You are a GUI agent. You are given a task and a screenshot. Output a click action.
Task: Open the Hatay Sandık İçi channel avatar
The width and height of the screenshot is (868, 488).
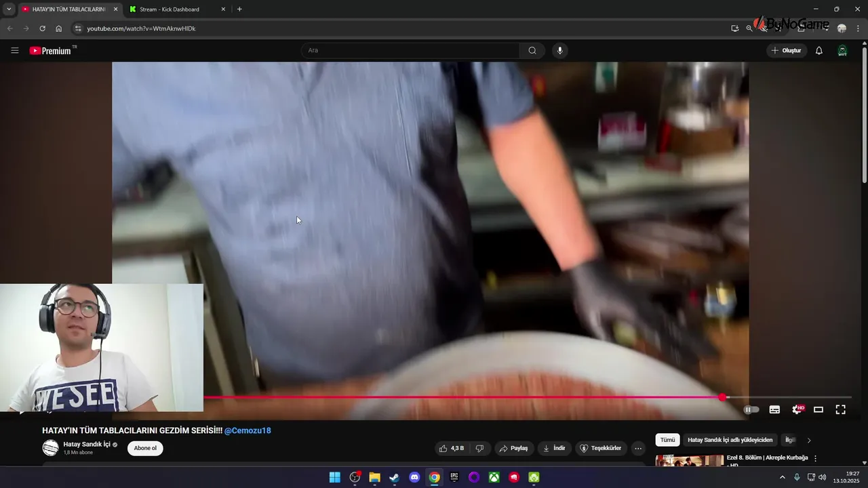pos(51,448)
